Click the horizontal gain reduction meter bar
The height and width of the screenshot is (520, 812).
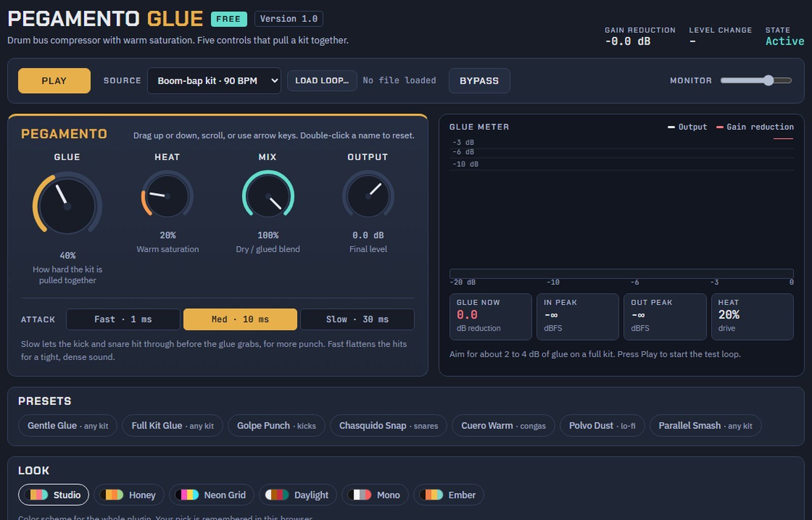621,273
